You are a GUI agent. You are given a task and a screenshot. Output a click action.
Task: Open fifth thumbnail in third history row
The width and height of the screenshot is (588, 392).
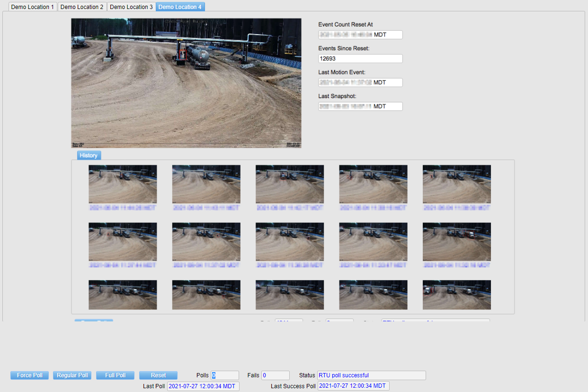coord(457,295)
